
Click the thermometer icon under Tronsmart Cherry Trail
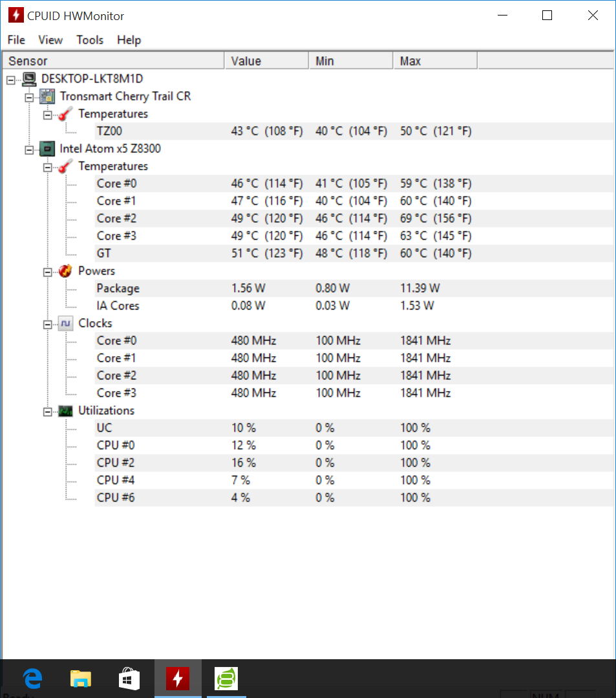point(64,113)
